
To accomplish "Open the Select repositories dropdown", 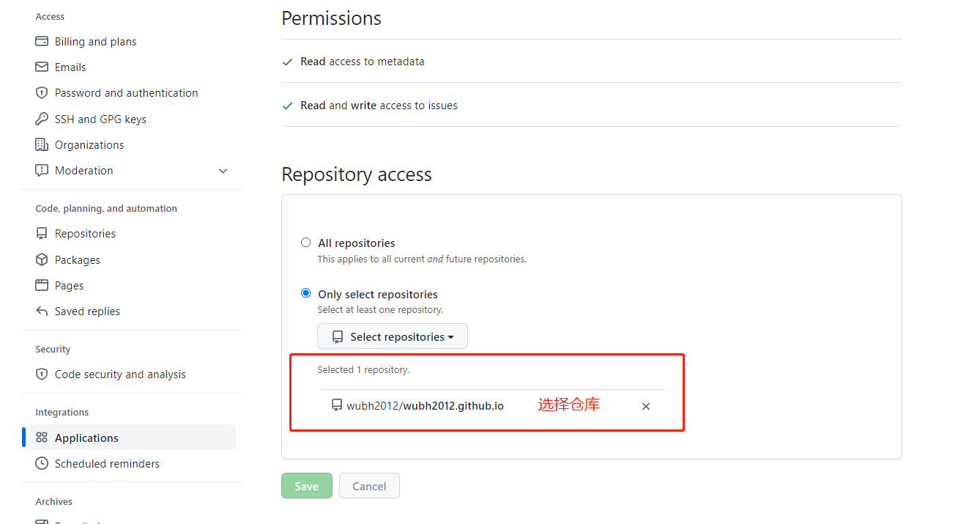I will [393, 337].
